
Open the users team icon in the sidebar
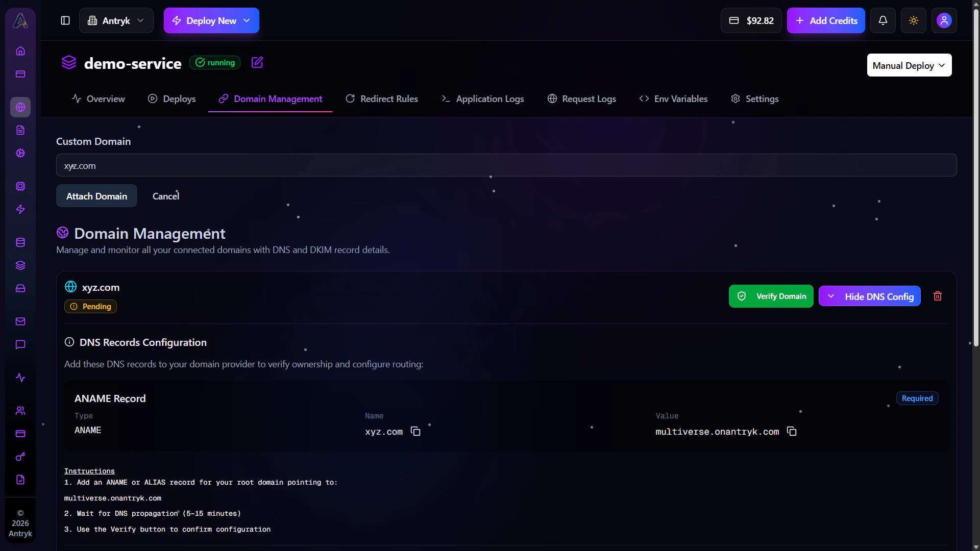[x=20, y=411]
